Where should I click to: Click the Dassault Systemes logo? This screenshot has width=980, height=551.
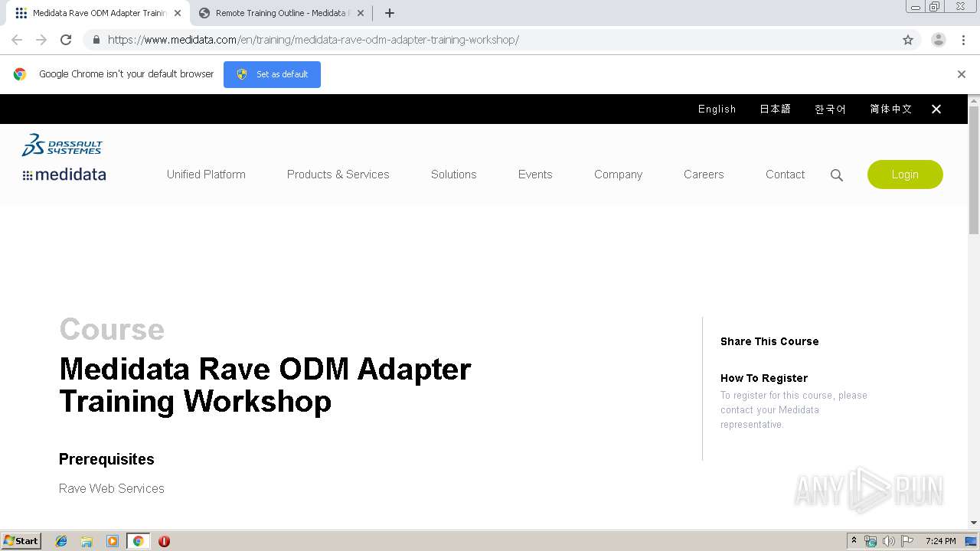[62, 145]
